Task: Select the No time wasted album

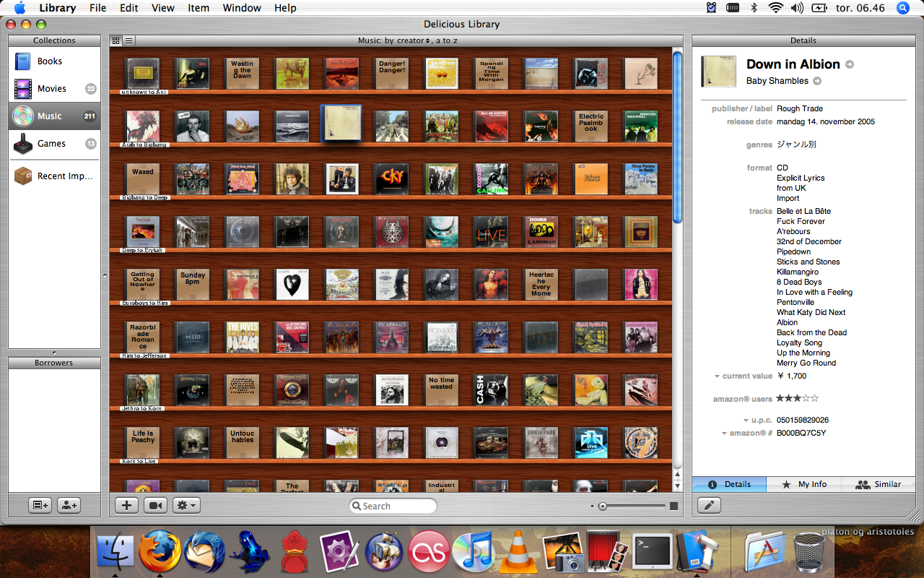Action: click(x=442, y=389)
